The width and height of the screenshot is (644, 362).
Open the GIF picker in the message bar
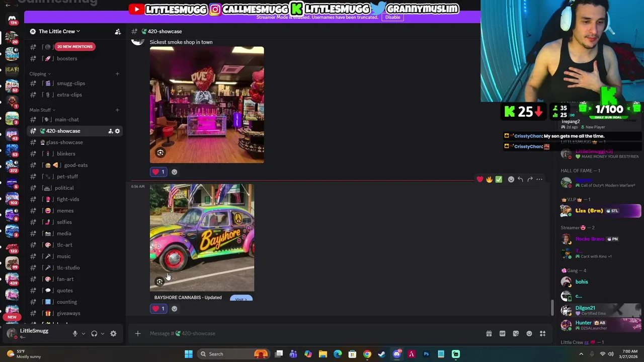tap(502, 333)
